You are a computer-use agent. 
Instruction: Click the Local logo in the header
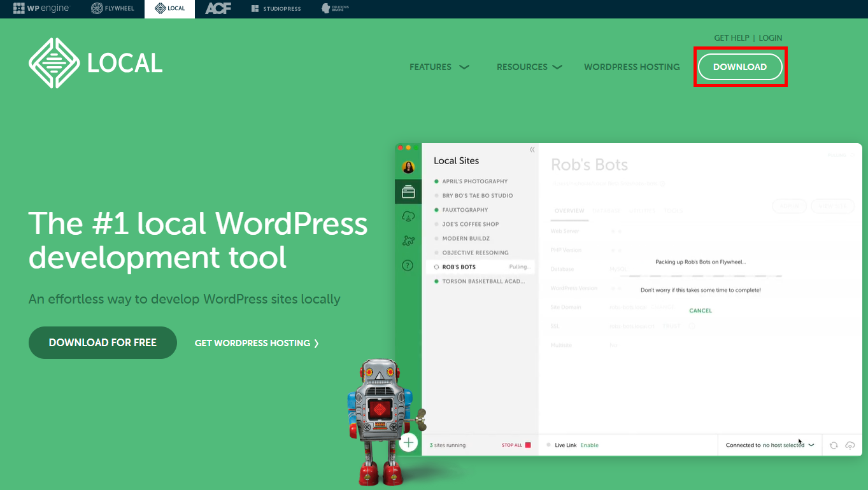[96, 63]
